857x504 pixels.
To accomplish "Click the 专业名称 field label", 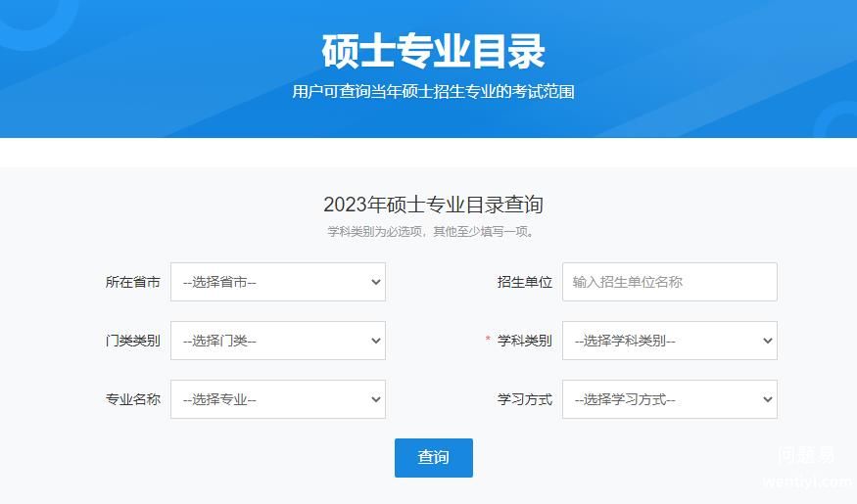I will (x=133, y=399).
